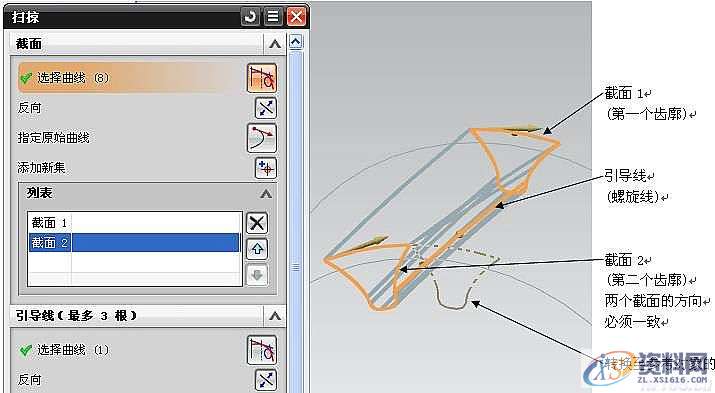
Task: Close the 扫掠 dialog
Action: (296, 17)
